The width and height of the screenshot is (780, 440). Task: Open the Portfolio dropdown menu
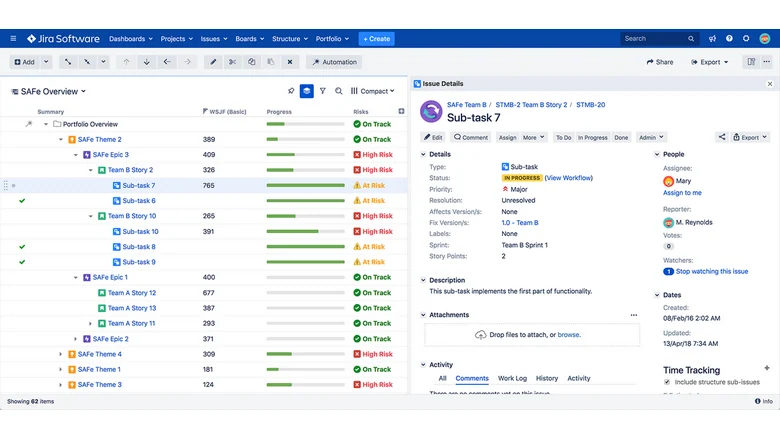point(332,39)
